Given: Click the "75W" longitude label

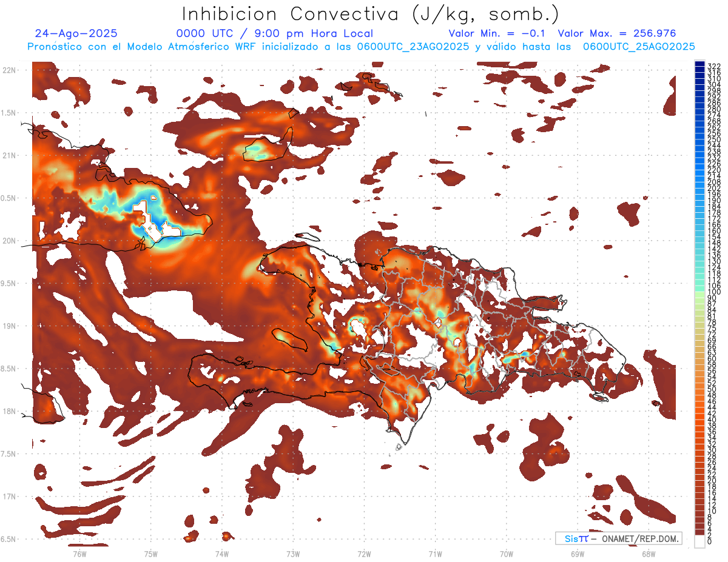Looking at the screenshot, I should [x=150, y=554].
